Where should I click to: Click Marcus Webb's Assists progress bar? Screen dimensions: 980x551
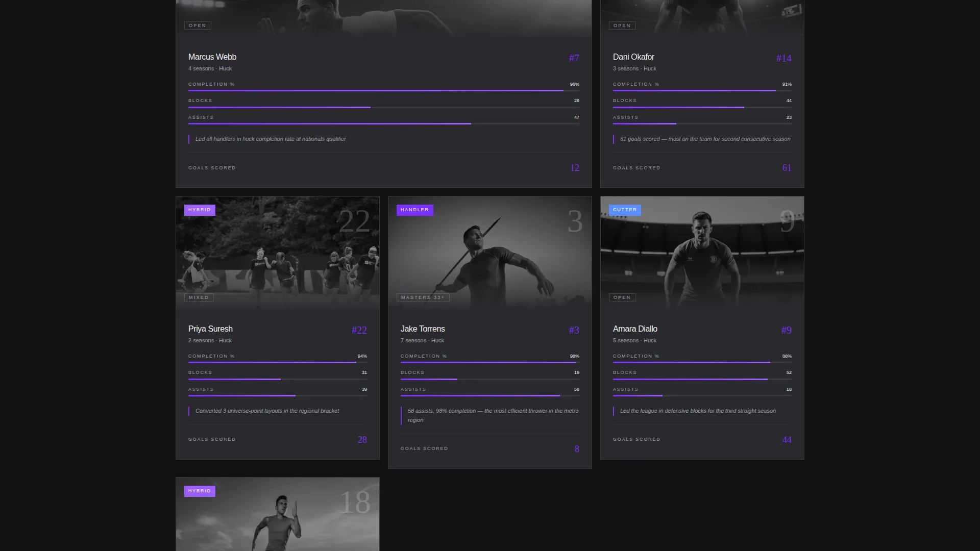coord(384,123)
